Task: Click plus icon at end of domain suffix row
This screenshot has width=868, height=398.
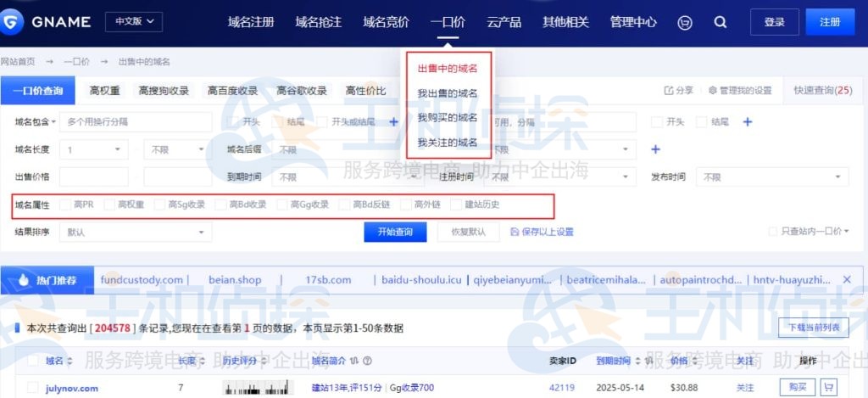Action: pyautogui.click(x=655, y=149)
